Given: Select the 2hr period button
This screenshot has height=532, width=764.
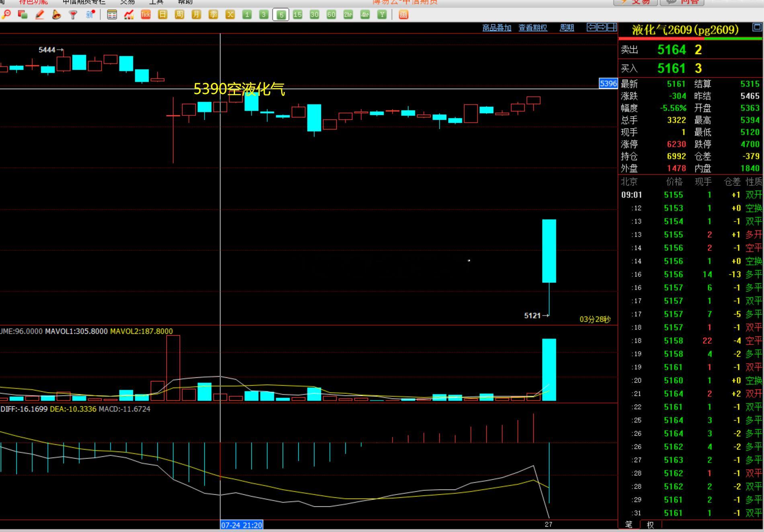Looking at the screenshot, I should 348,15.
